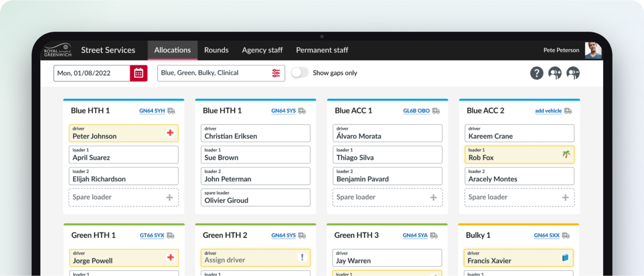Viewport: 644px width, 276px height.
Task: Select driver slot Christian Eriksen
Action: pos(256,133)
